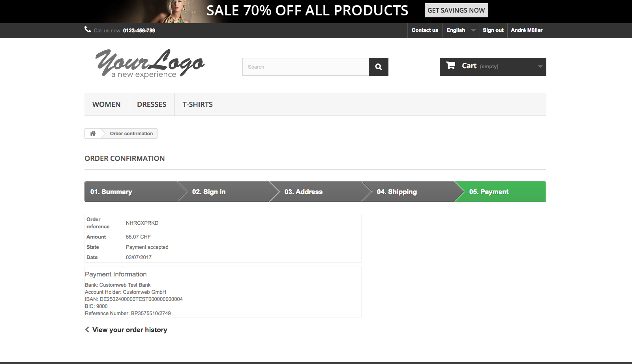632x364 pixels.
Task: Click the magnifying glass search button
Action: tap(378, 67)
